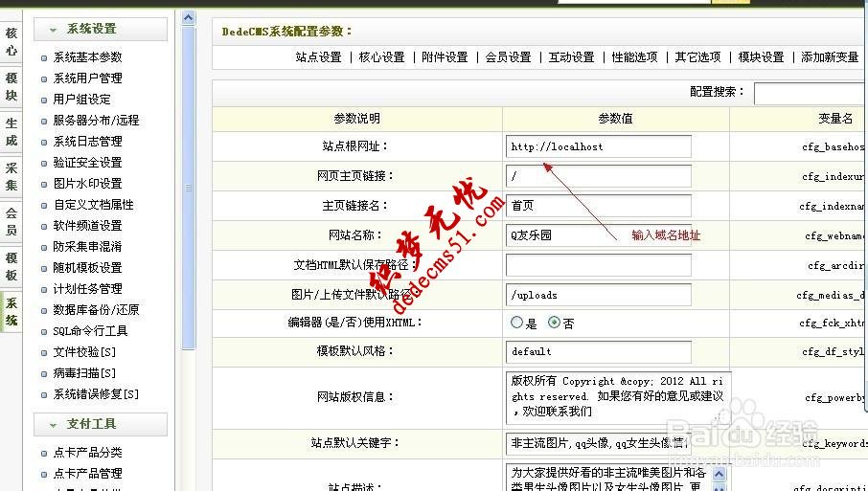This screenshot has height=491, width=868.
Task: Open 点卡产品分类 in the sidebar
Action: click(x=87, y=453)
